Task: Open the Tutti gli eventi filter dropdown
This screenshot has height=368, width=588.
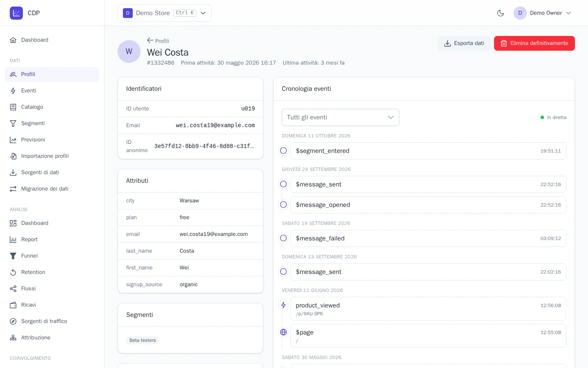Action: (x=341, y=117)
